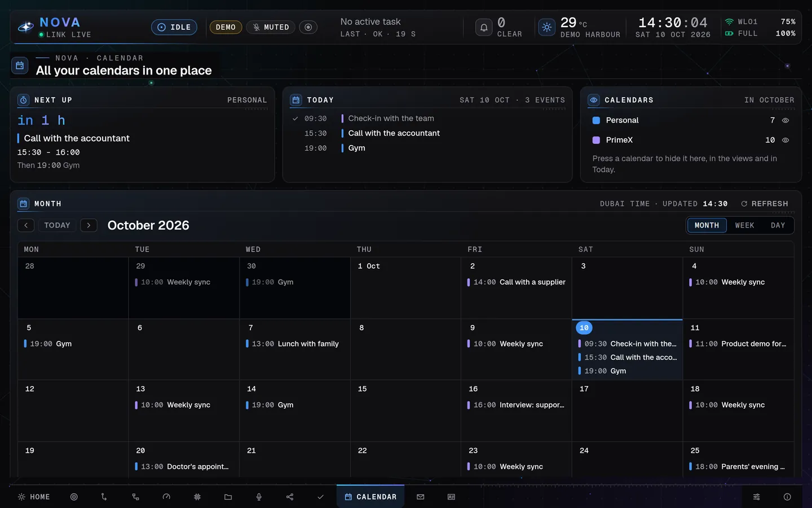The height and width of the screenshot is (508, 812).
Task: Go to Home in bottom nav
Action: [x=34, y=497]
